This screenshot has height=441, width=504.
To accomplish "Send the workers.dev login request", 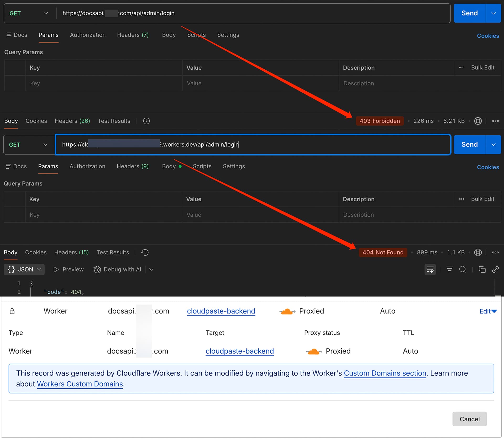I will [x=470, y=145].
